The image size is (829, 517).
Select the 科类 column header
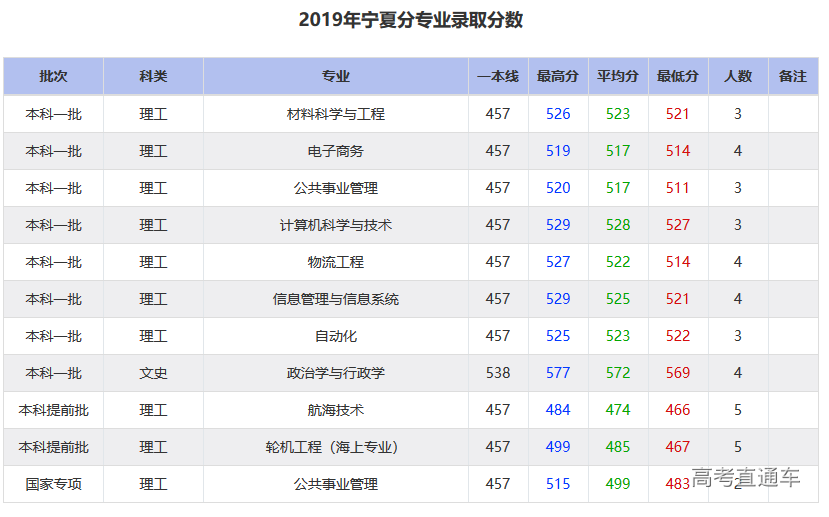tap(153, 76)
